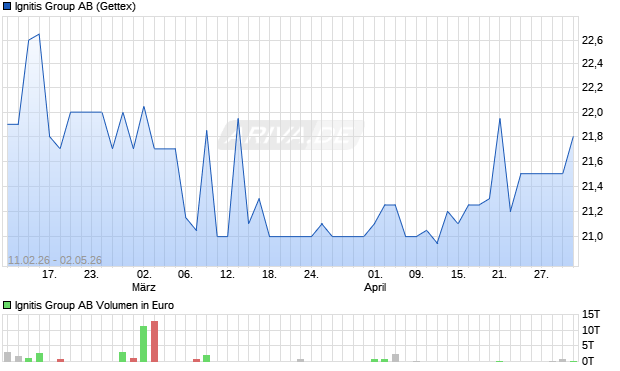Screen dimensions: 620x371
Task: Click the 21,8 price axis label
Action: pyautogui.click(x=592, y=137)
